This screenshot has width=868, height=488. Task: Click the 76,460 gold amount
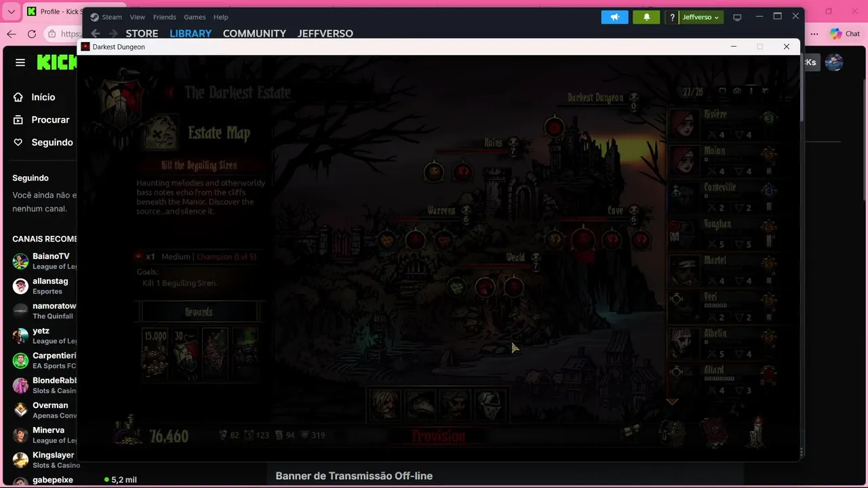[169, 436]
